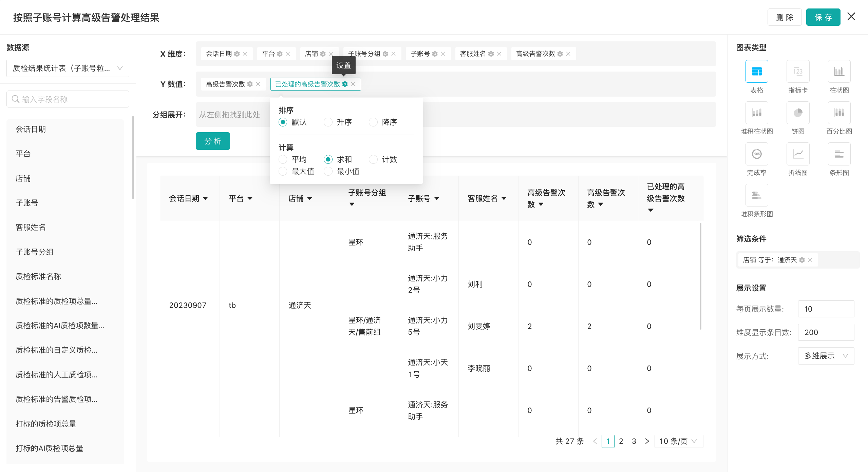Choose 升序 sort order radio
Screen dimensions: 868x472
coord(328,122)
